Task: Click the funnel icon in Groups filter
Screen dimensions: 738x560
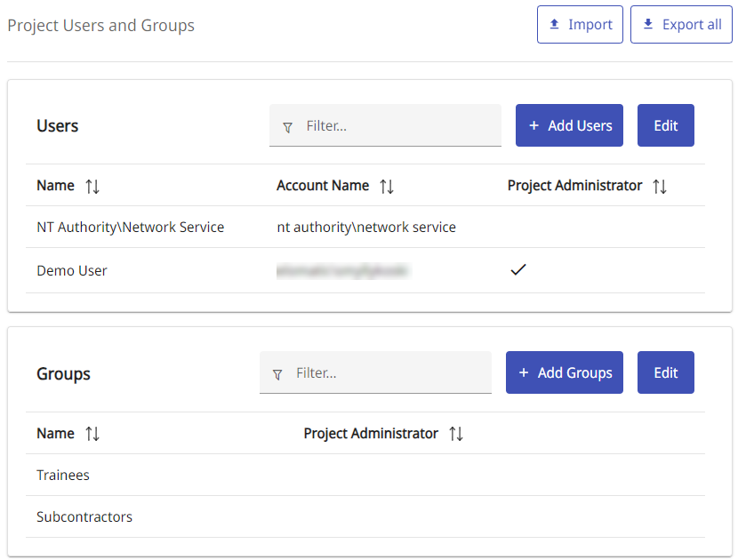Action: click(277, 374)
